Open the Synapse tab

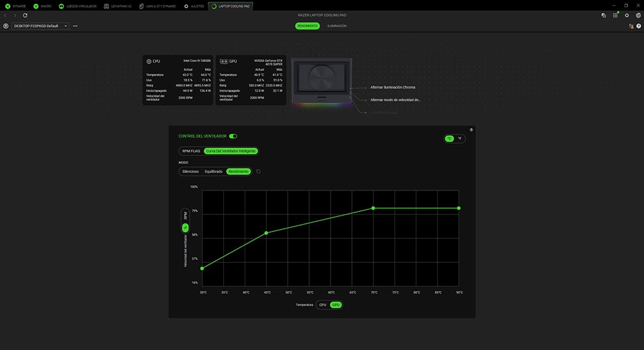tap(15, 6)
